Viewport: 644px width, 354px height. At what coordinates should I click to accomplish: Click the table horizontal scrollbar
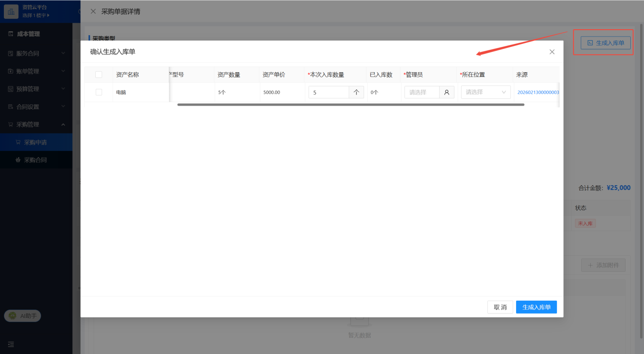click(351, 105)
